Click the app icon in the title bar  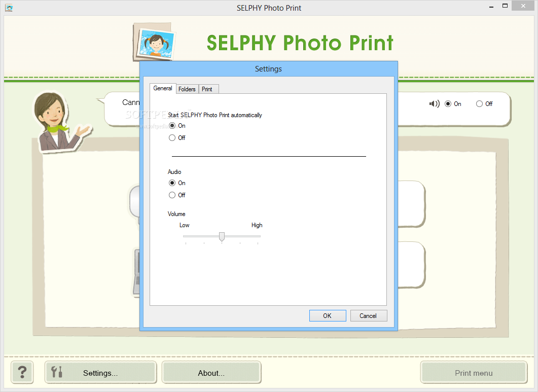click(x=9, y=8)
